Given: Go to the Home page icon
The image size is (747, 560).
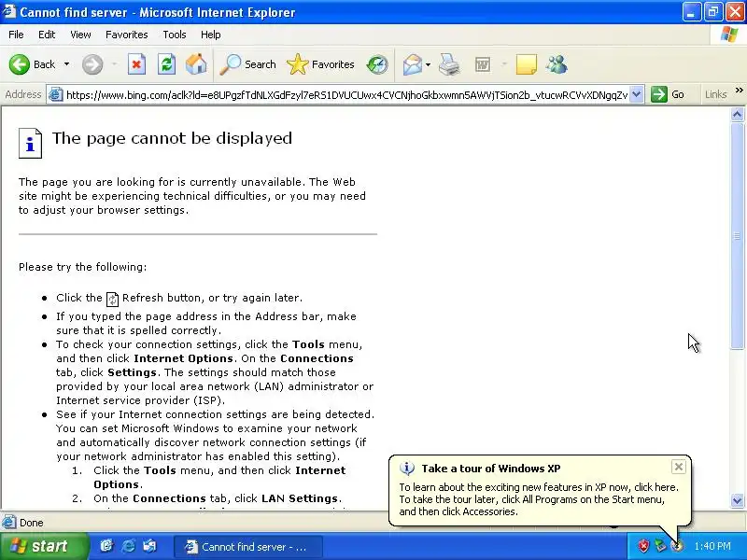Looking at the screenshot, I should point(196,64).
